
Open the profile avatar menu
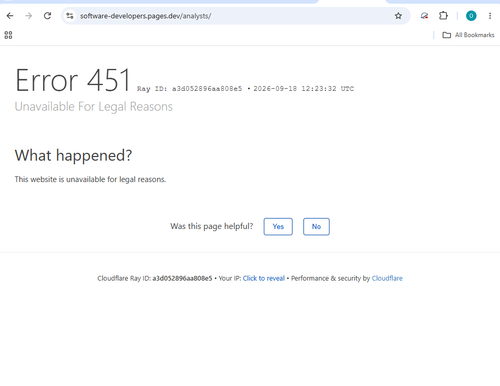tap(471, 16)
